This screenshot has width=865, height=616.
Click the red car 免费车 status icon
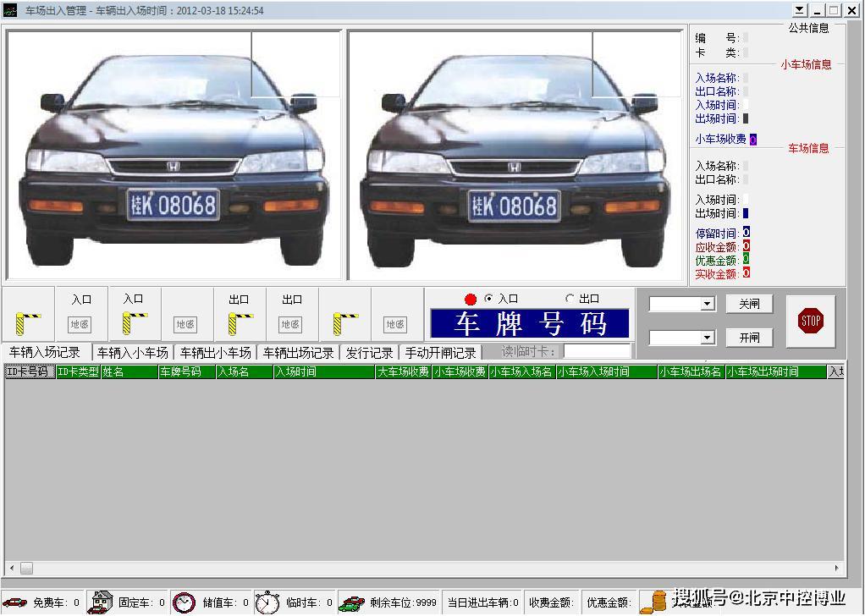tap(15, 602)
